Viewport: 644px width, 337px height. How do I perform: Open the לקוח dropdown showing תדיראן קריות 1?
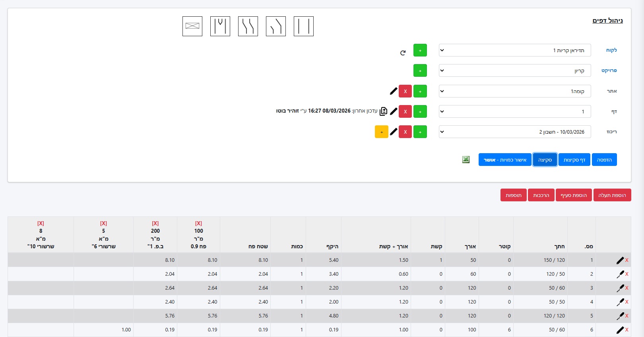click(514, 50)
